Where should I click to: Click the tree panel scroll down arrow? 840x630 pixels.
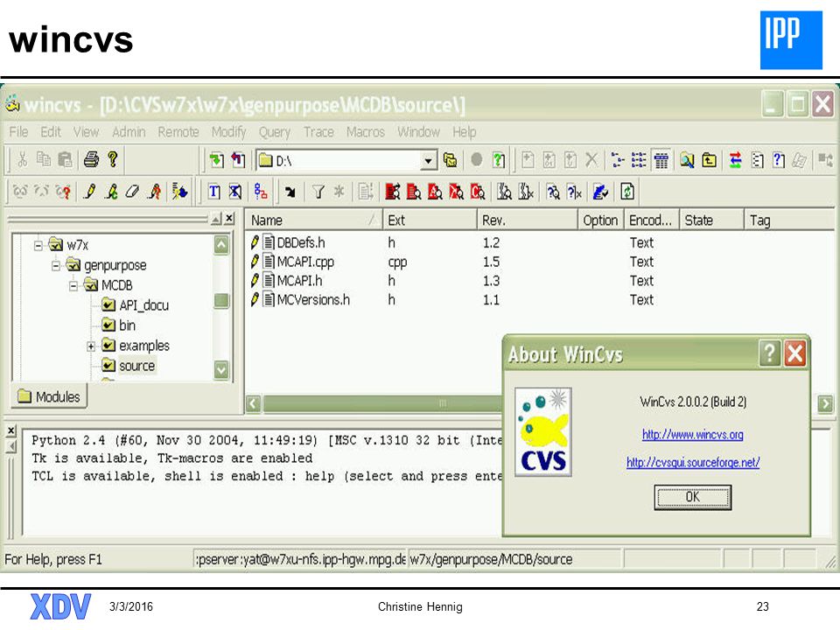[221, 369]
